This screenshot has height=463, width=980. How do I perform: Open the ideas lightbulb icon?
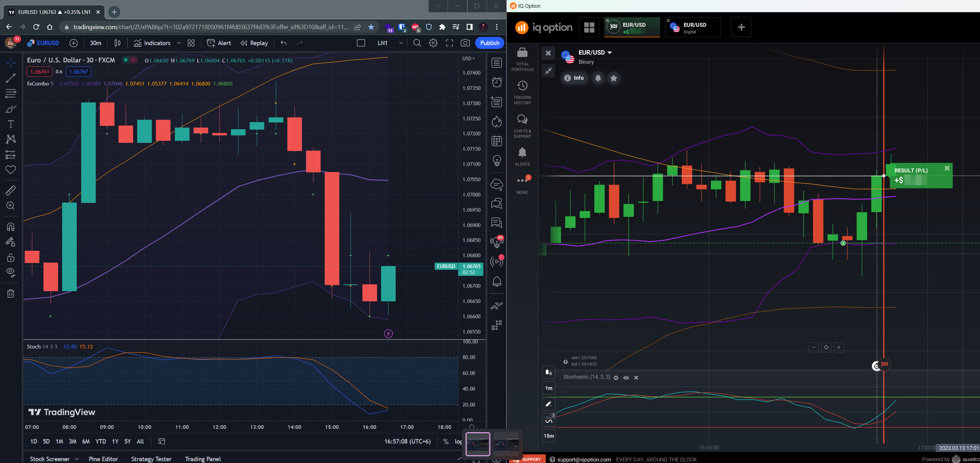click(x=496, y=161)
